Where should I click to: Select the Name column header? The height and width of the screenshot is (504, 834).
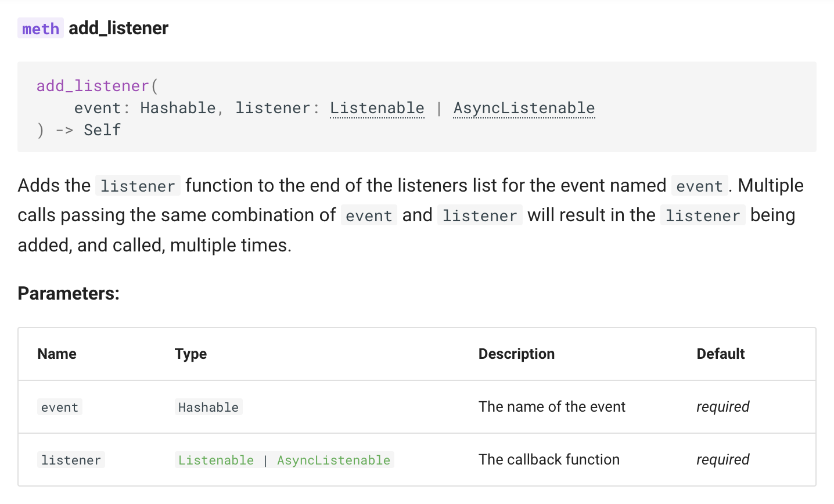tap(57, 354)
